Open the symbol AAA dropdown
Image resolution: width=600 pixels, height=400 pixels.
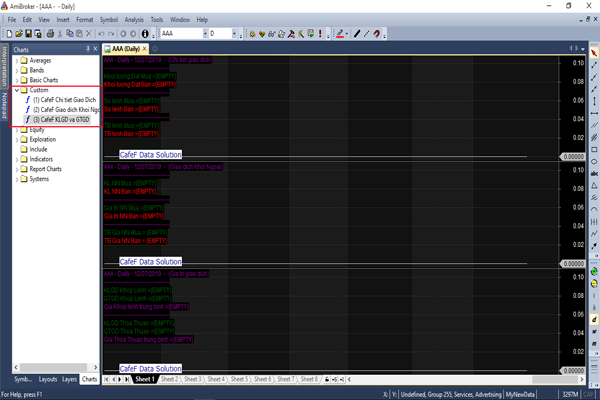click(x=205, y=34)
